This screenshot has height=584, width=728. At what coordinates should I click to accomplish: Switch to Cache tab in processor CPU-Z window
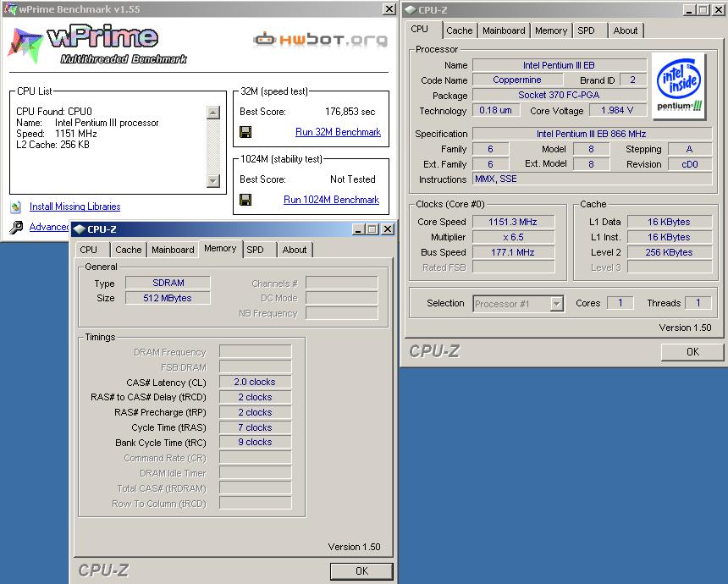point(459,30)
